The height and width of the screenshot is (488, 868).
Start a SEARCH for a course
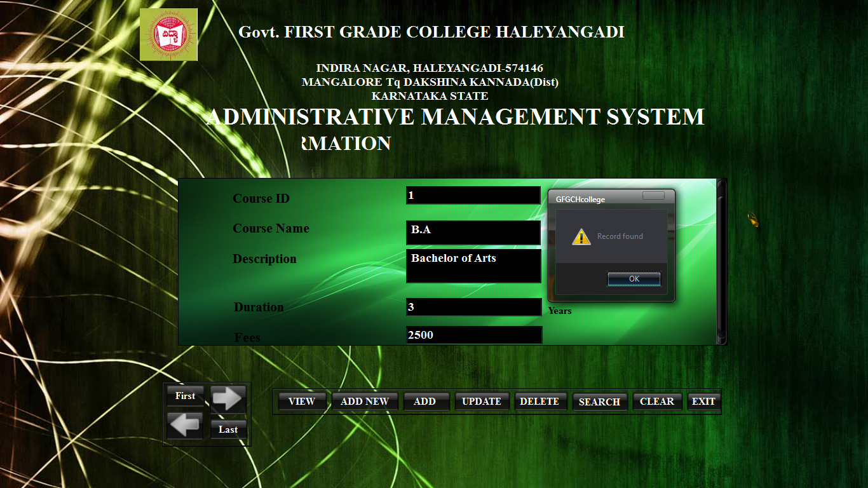[599, 401]
